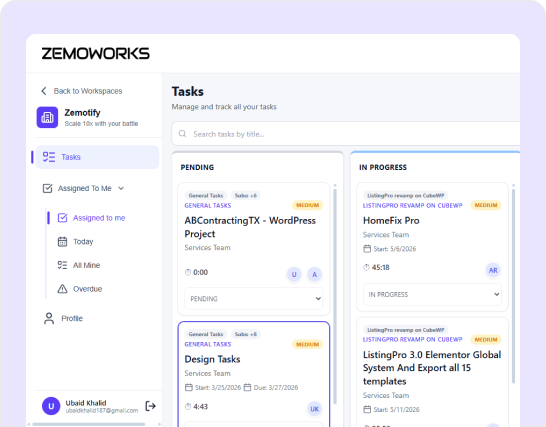Click the calendar icon beside Start: 5/6/2026

point(367,249)
